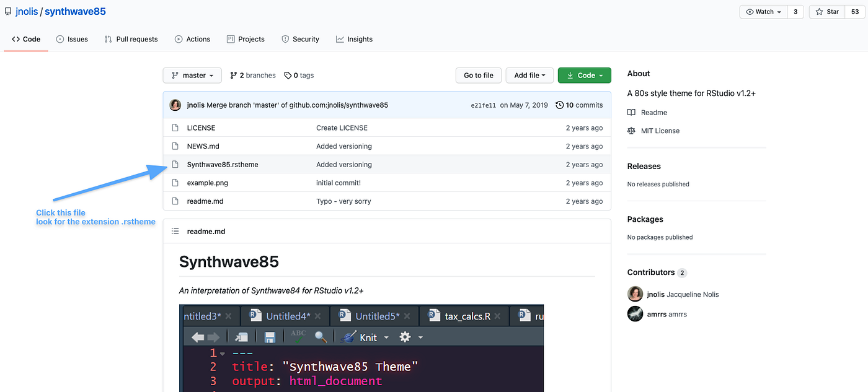Open the Insights tab
This screenshot has width=868, height=392.
pos(354,39)
